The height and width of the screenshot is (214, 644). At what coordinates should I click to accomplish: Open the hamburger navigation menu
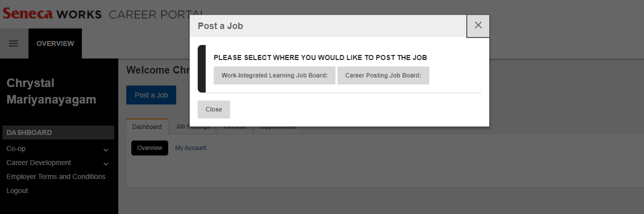tap(14, 43)
